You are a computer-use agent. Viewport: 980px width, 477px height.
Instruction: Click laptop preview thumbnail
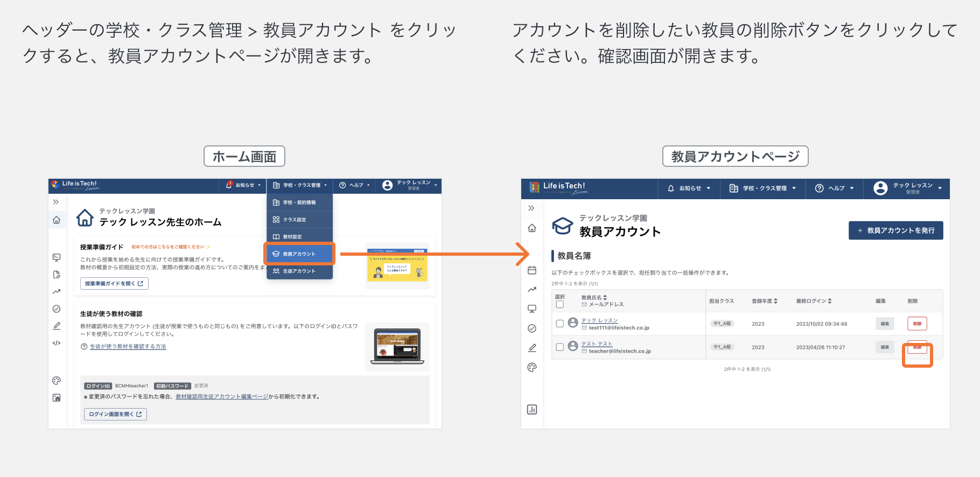[x=397, y=346]
